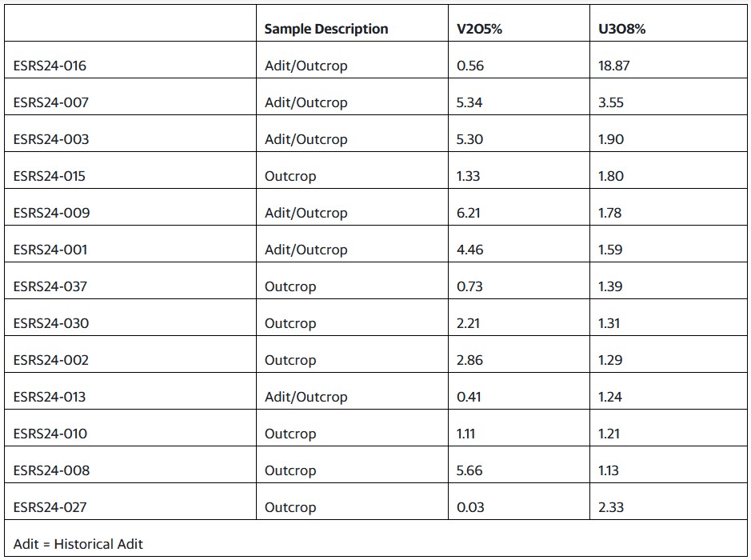Image resolution: width=751 pixels, height=560 pixels.
Task: Click the Outcrop description for ESRS24-015
Action: pos(290,176)
